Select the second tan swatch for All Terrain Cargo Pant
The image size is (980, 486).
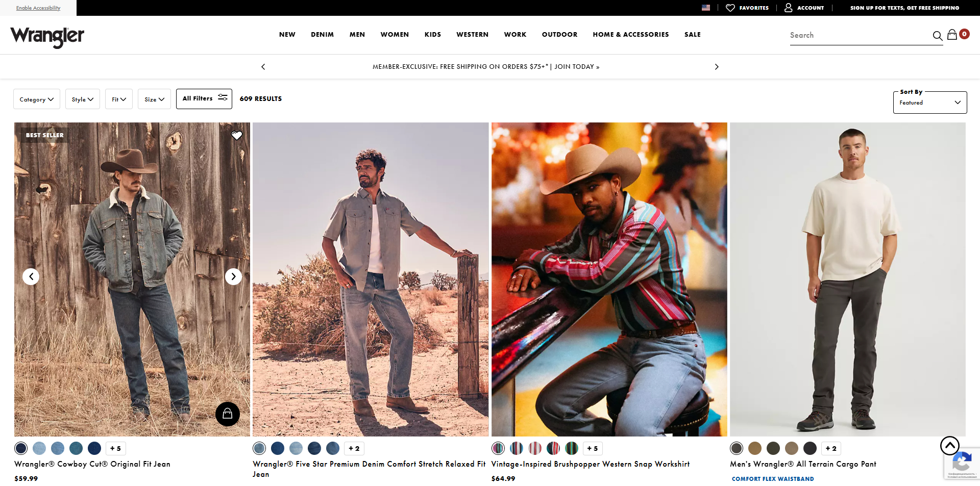click(x=755, y=448)
